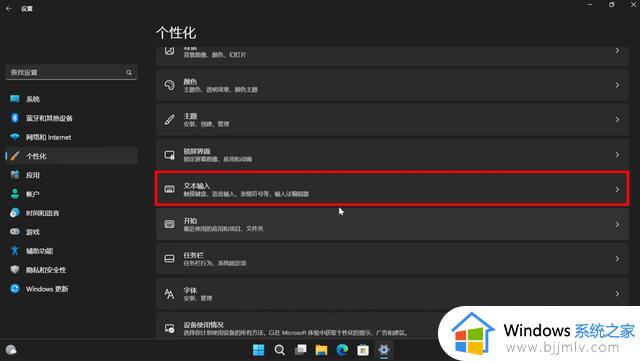Open 帐户 (Accounts) in sidebar
This screenshot has height=361, width=640.
71,194
